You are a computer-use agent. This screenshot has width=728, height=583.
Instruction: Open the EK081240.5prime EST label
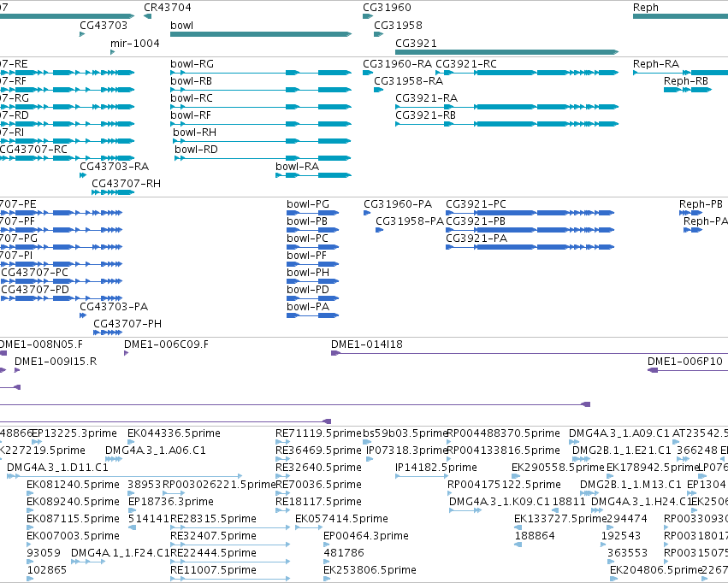point(73,486)
